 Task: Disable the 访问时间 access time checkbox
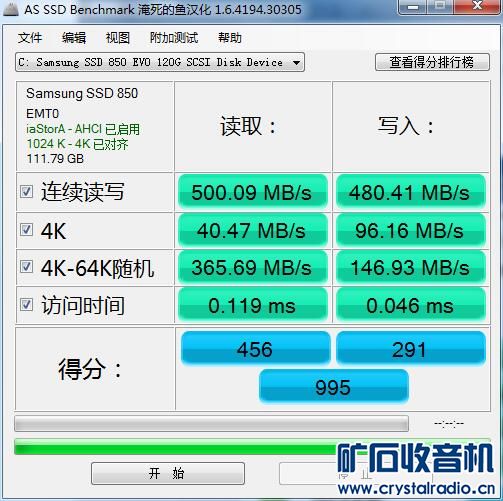pyautogui.click(x=26, y=304)
